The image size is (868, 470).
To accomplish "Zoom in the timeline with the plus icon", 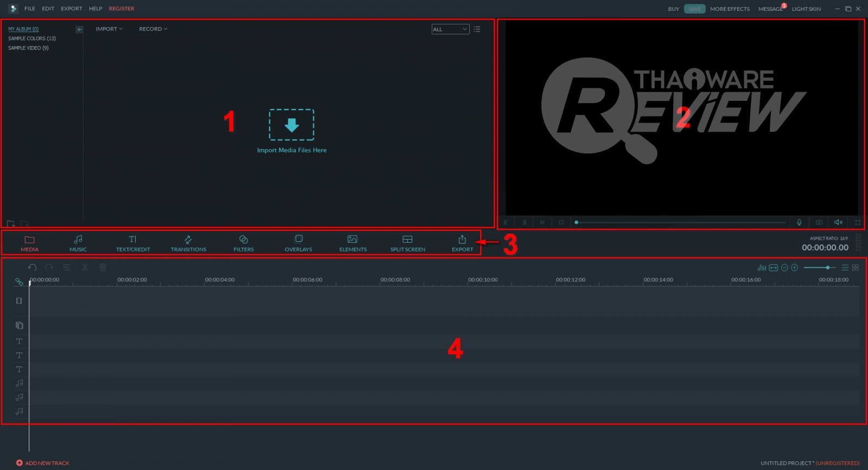I will click(795, 268).
